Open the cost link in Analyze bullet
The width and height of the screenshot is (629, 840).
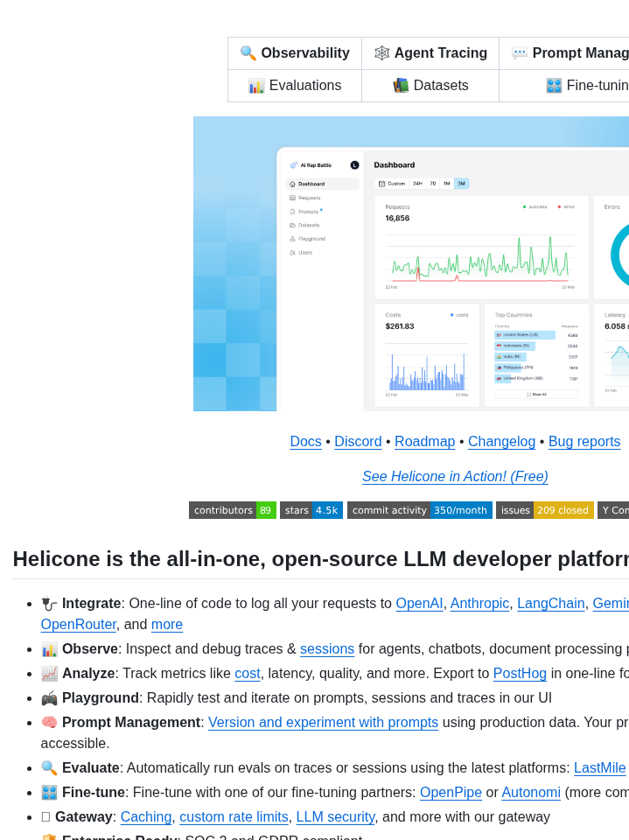tap(248, 674)
